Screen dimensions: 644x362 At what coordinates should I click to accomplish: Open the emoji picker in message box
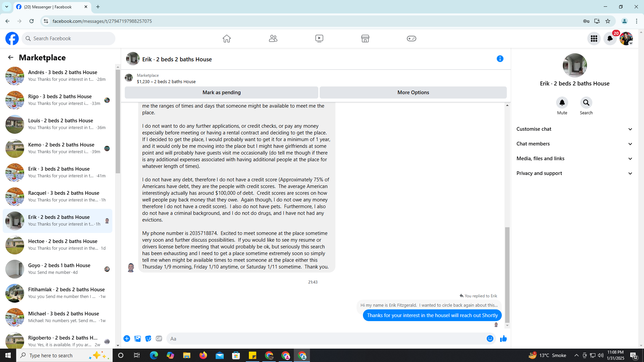490,339
